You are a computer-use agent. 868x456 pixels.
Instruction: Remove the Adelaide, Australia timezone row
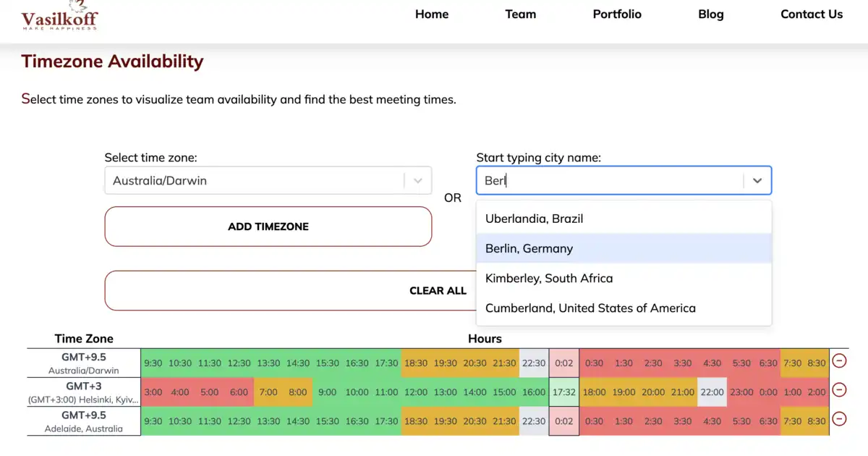pos(839,420)
